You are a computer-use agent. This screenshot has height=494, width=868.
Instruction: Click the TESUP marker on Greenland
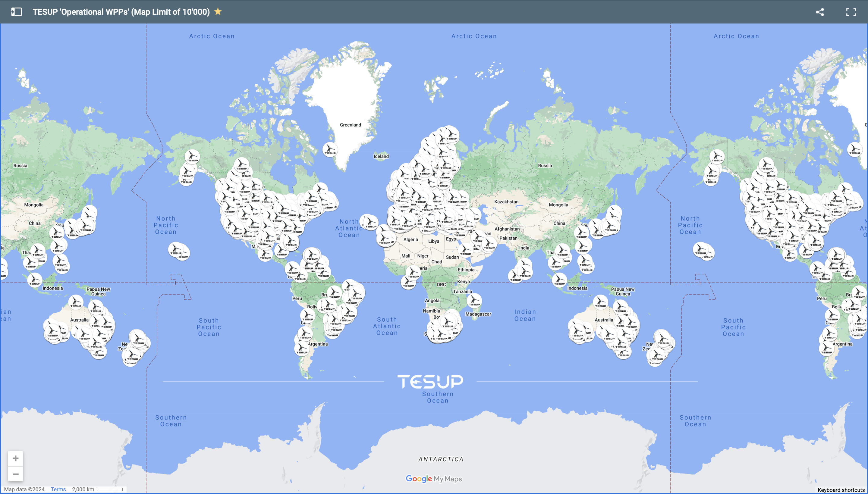(x=330, y=149)
